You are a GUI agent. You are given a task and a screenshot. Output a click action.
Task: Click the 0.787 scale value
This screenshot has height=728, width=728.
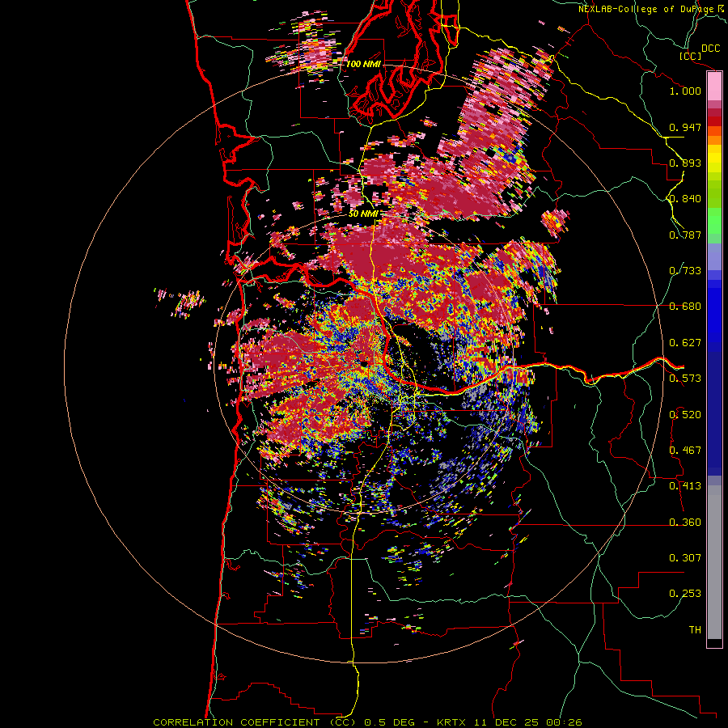coord(685,235)
